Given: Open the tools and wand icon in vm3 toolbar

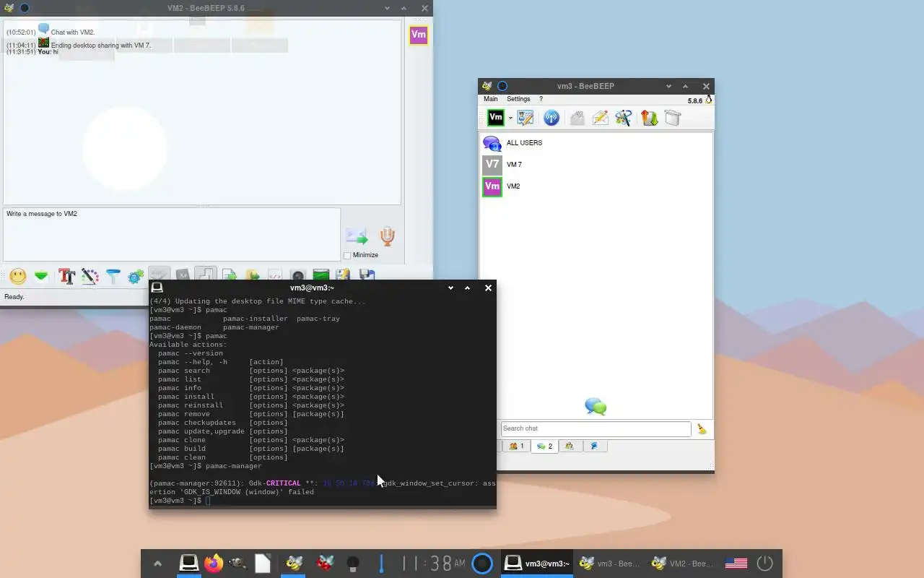Looking at the screenshot, I should [624, 118].
